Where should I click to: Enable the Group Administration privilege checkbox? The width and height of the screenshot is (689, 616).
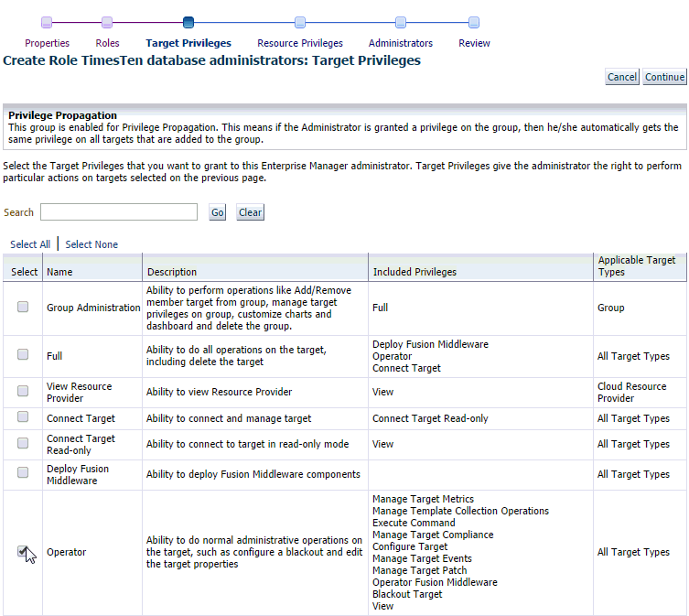pyautogui.click(x=23, y=308)
